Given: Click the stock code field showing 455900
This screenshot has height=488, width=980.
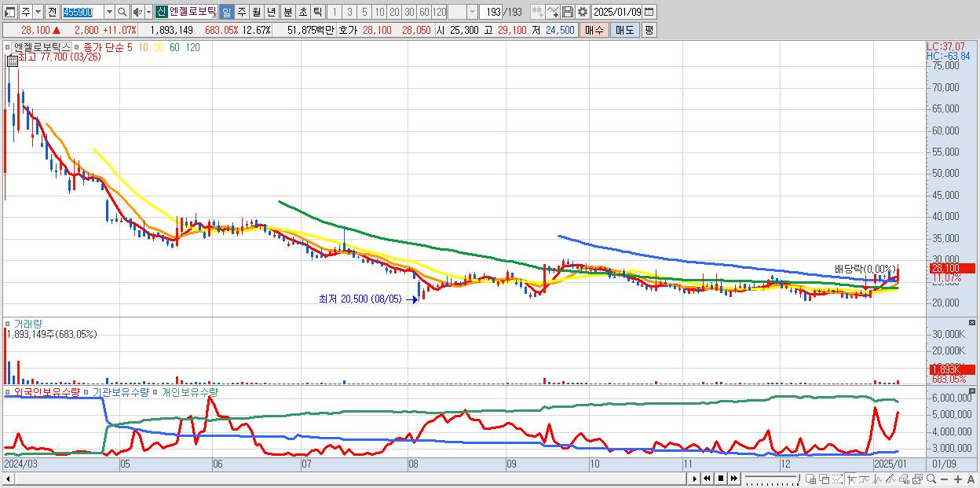Looking at the screenshot, I should (82, 12).
